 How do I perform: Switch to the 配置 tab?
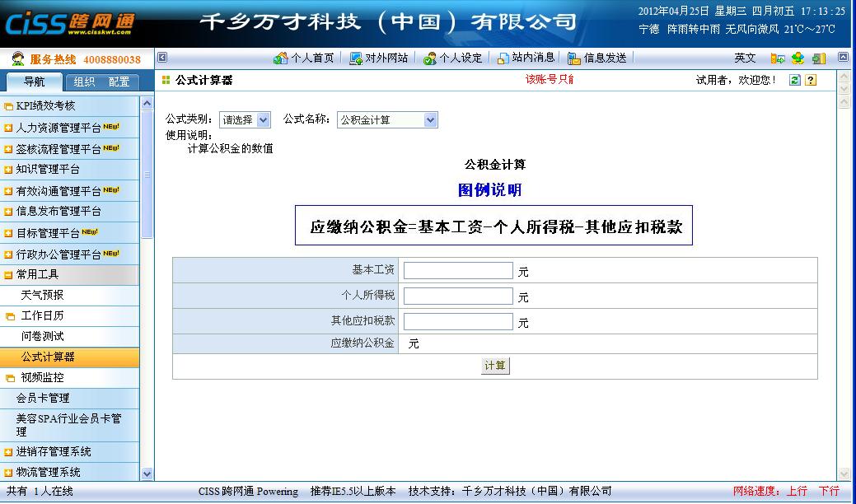(x=119, y=82)
